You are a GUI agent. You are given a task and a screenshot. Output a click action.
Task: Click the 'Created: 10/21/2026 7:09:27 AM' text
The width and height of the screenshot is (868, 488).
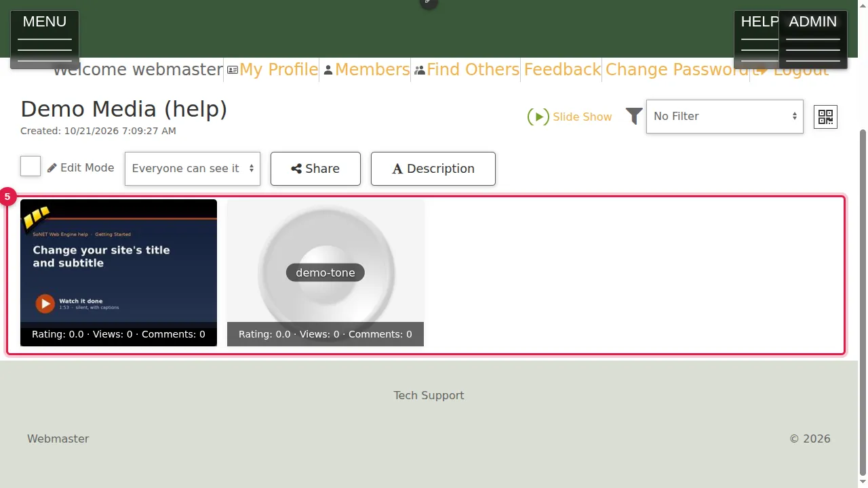coord(98,131)
